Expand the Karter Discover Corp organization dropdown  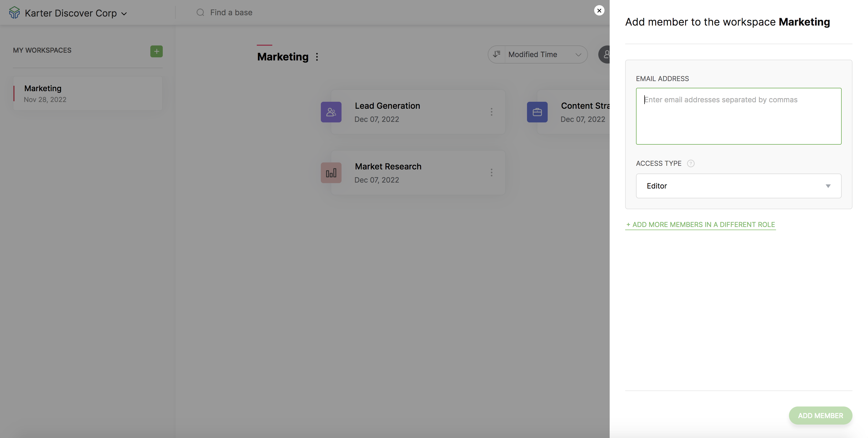coord(124,14)
